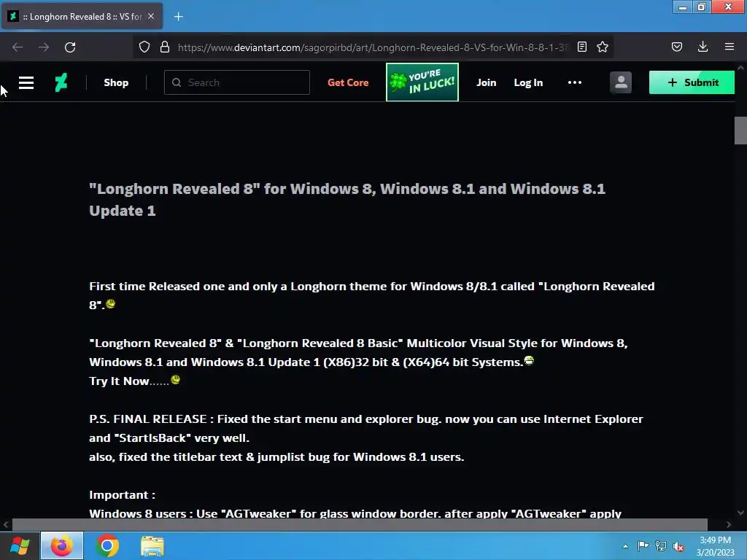Save page to Pocket

pos(677,47)
